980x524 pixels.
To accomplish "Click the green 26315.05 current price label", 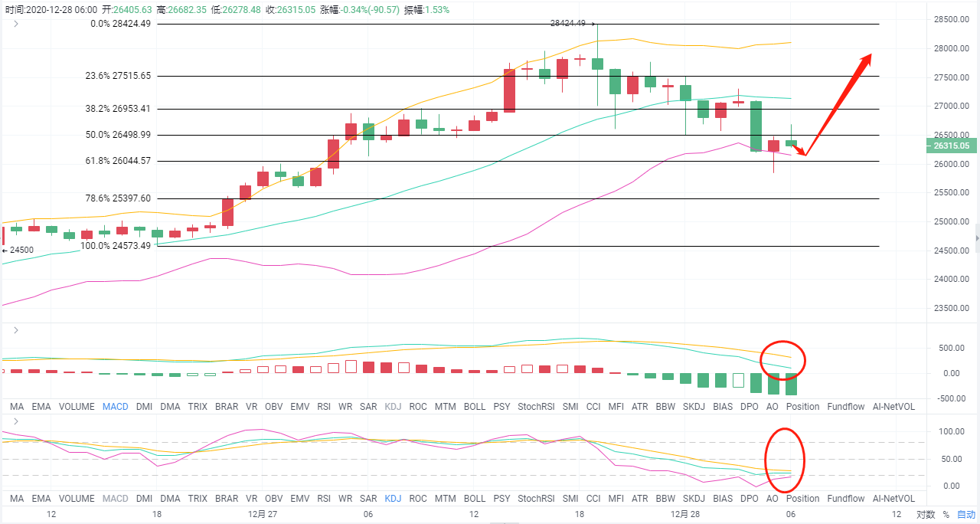I will pyautogui.click(x=950, y=146).
